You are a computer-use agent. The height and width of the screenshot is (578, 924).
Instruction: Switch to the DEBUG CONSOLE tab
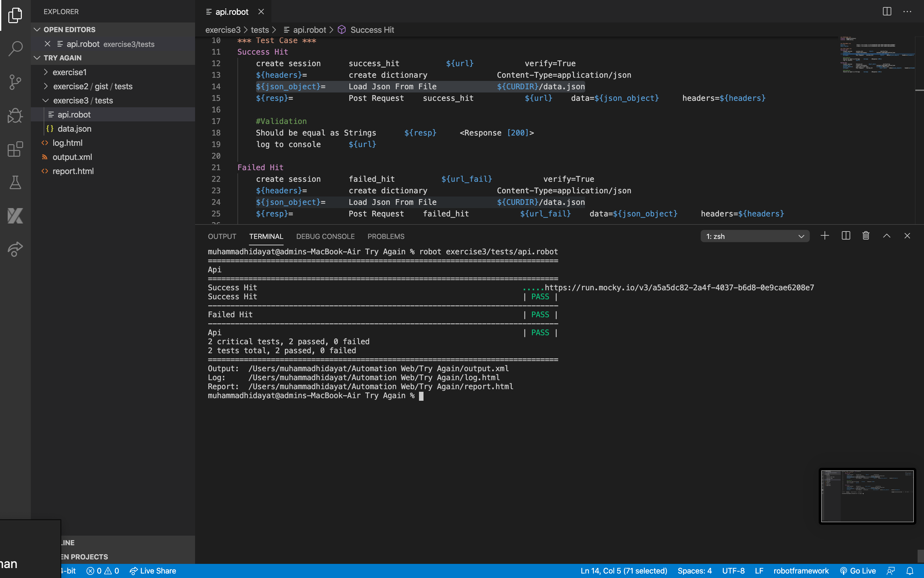tap(325, 236)
